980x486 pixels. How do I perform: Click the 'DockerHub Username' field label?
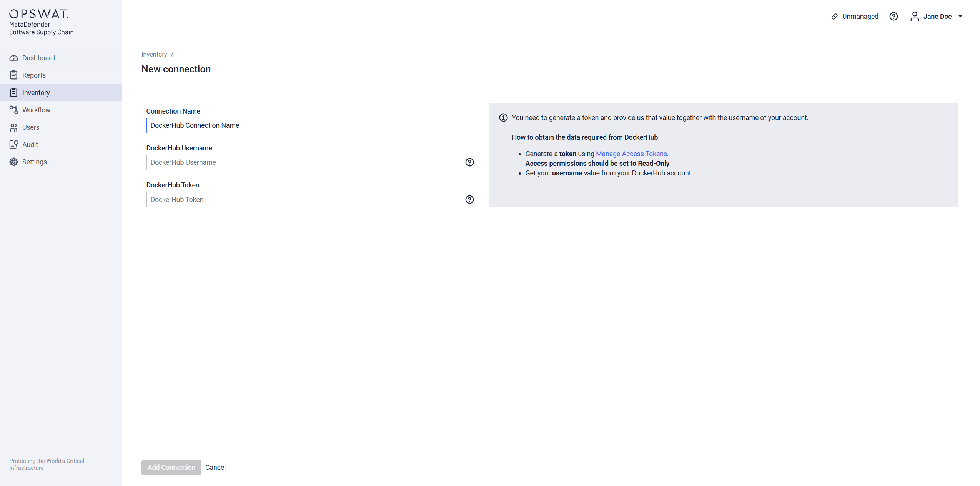[x=179, y=148]
